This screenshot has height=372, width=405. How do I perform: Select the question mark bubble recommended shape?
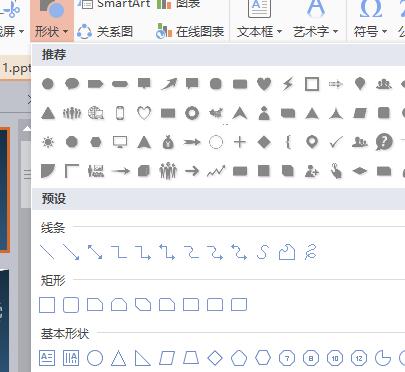(384, 142)
